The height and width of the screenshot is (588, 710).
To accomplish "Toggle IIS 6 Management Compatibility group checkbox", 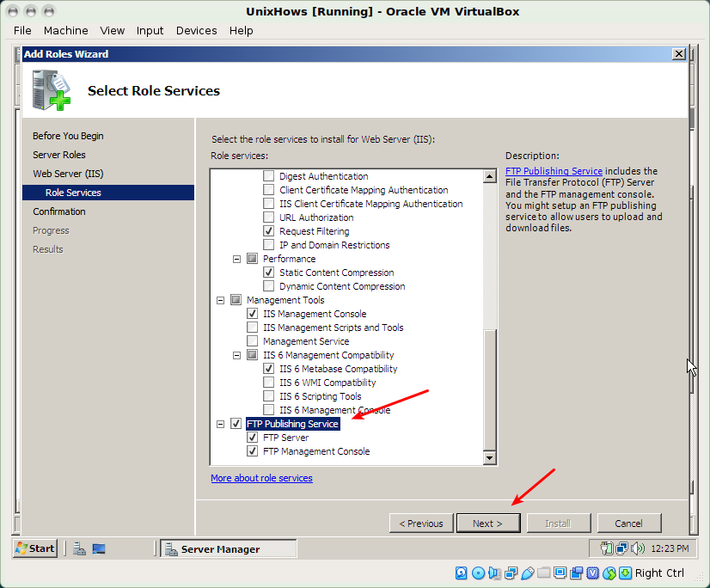I will (x=252, y=355).
